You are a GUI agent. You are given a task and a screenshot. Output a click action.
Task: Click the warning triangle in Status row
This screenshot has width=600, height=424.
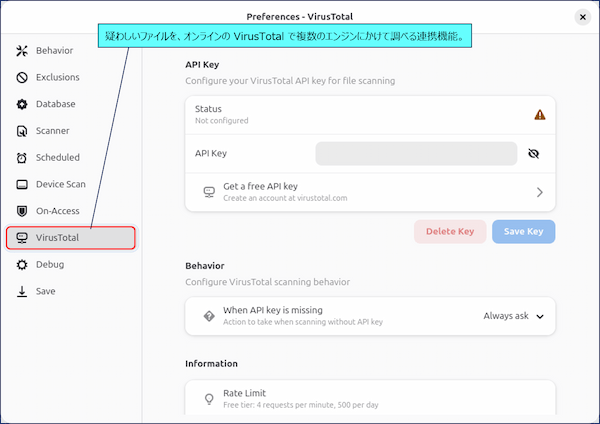click(540, 114)
